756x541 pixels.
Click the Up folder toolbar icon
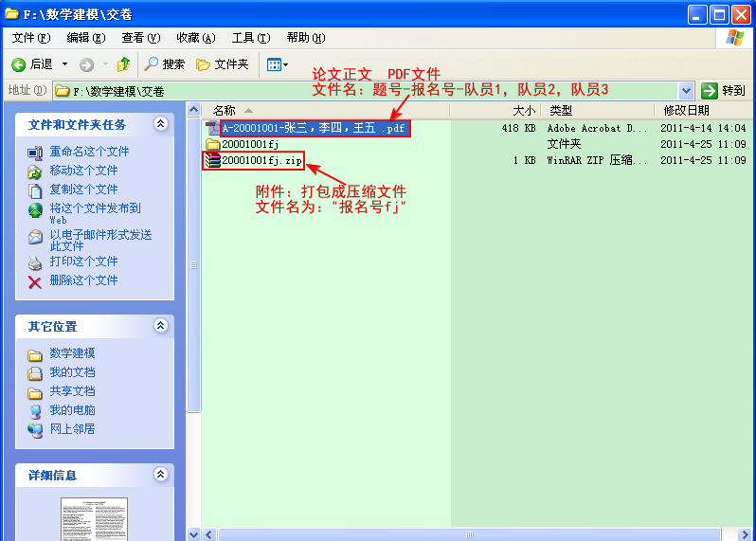pos(123,64)
